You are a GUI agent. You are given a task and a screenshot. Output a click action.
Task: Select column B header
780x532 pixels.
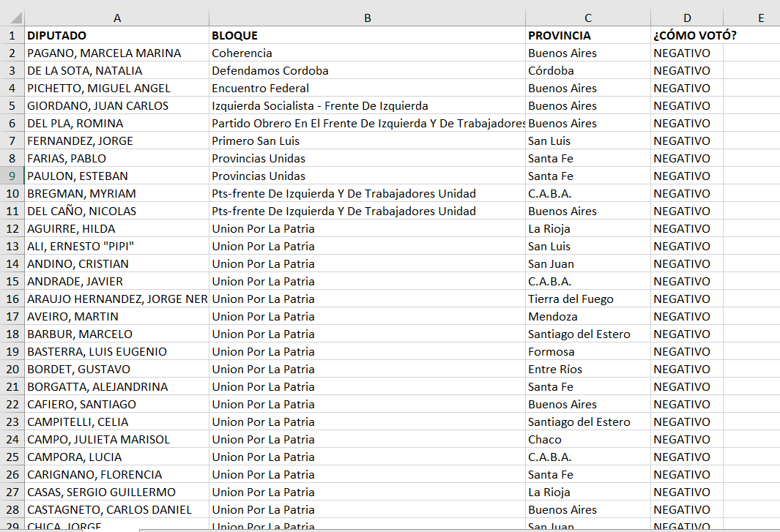[x=367, y=18]
